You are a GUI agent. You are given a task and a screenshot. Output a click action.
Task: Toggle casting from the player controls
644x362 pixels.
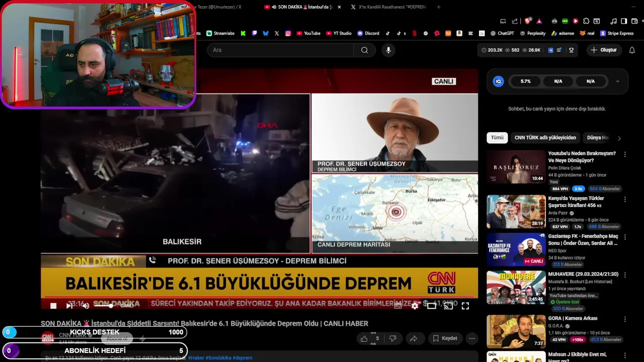pos(448,306)
